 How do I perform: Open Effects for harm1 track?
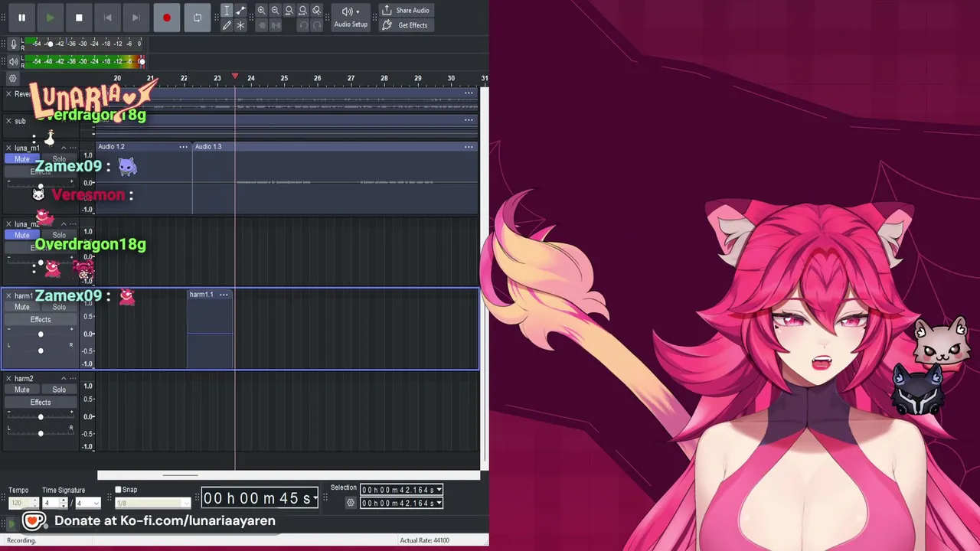(41, 320)
